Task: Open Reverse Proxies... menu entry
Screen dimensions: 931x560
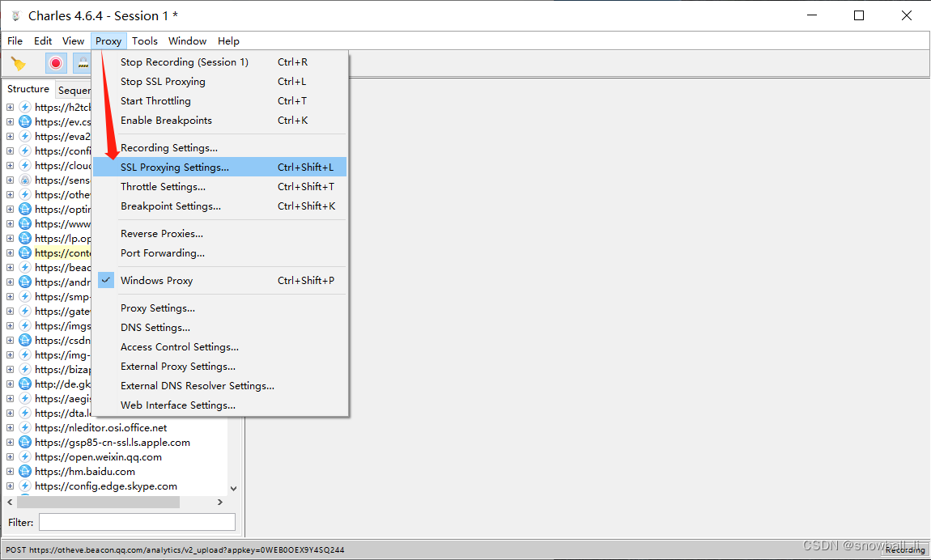Action: [219, 234]
